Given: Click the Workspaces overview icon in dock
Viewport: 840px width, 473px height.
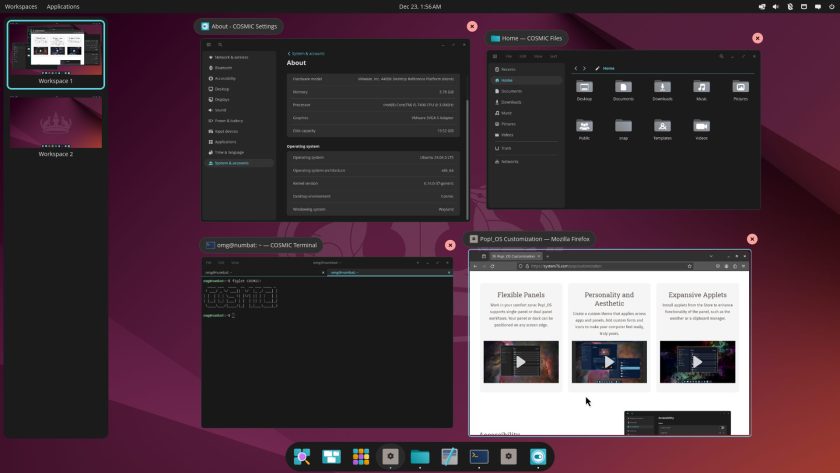Looking at the screenshot, I should pos(332,456).
